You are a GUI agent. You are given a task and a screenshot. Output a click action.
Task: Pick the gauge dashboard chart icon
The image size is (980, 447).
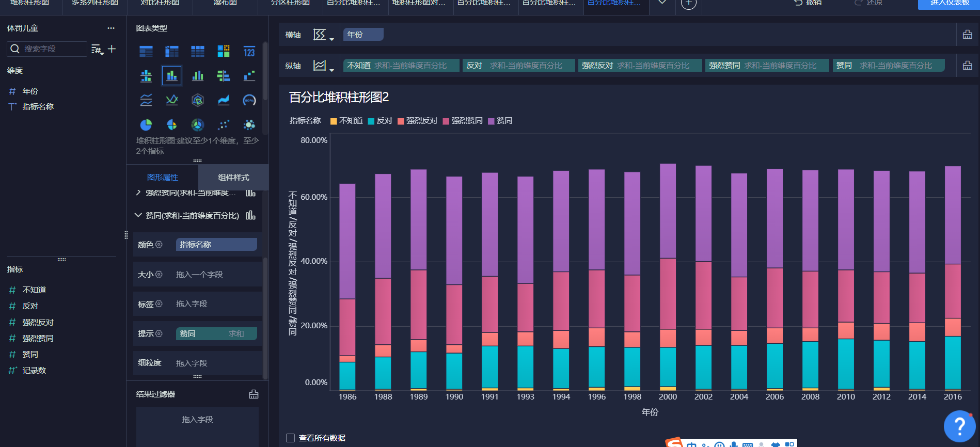coord(249,100)
